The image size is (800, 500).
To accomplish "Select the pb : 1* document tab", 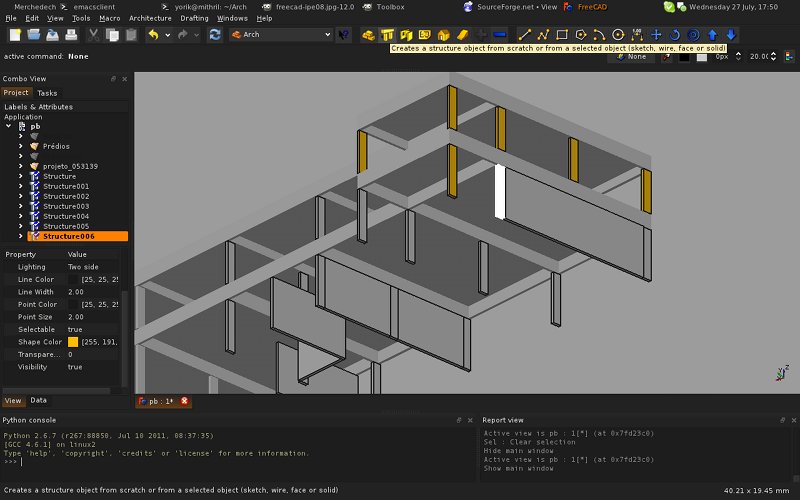I will point(163,402).
